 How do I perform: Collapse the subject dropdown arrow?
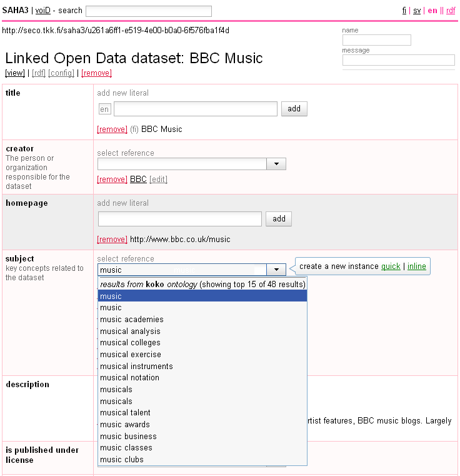(276, 270)
